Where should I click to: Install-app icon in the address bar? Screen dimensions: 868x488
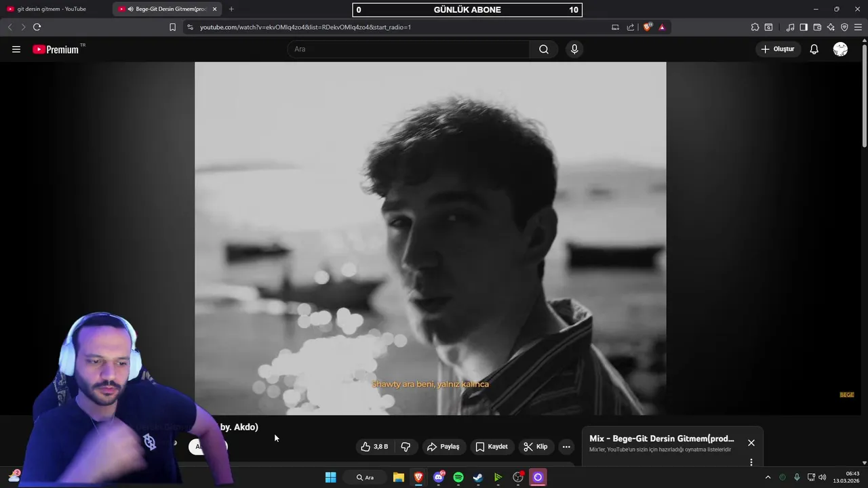click(x=615, y=27)
